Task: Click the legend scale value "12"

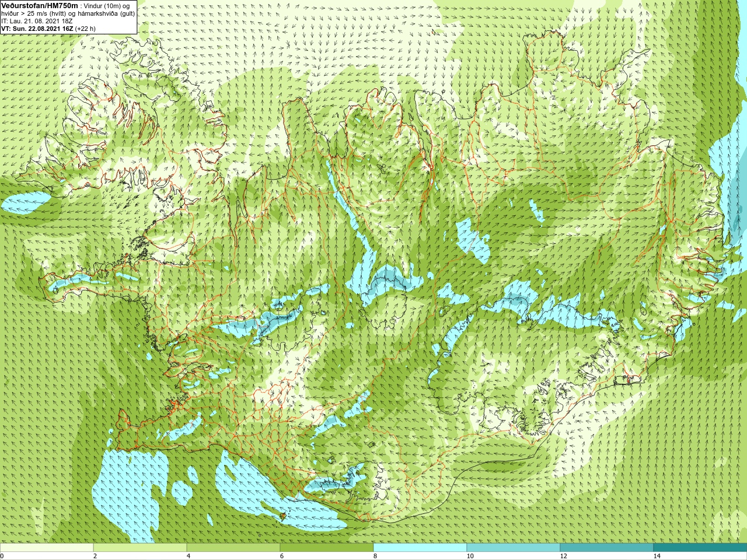Action: point(563,556)
